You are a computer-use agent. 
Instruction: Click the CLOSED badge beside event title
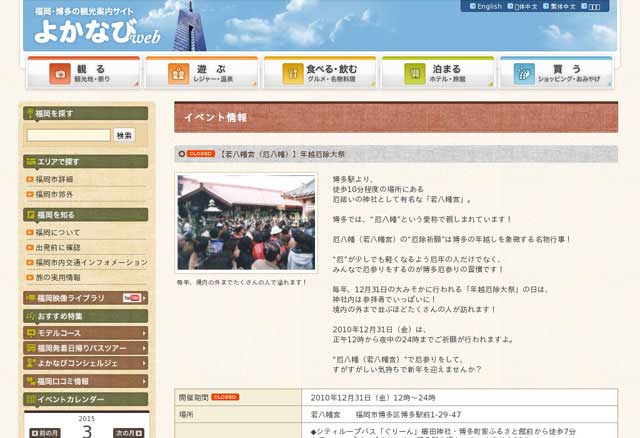tap(201, 154)
